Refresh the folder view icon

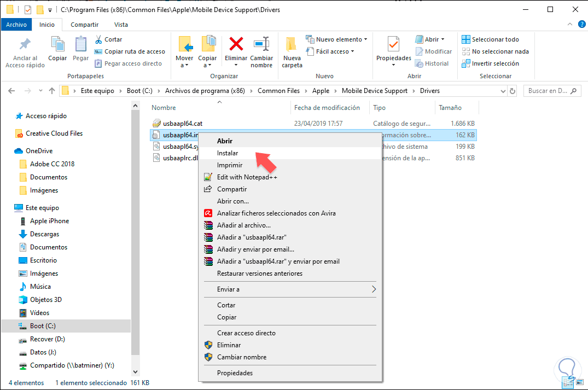click(513, 91)
